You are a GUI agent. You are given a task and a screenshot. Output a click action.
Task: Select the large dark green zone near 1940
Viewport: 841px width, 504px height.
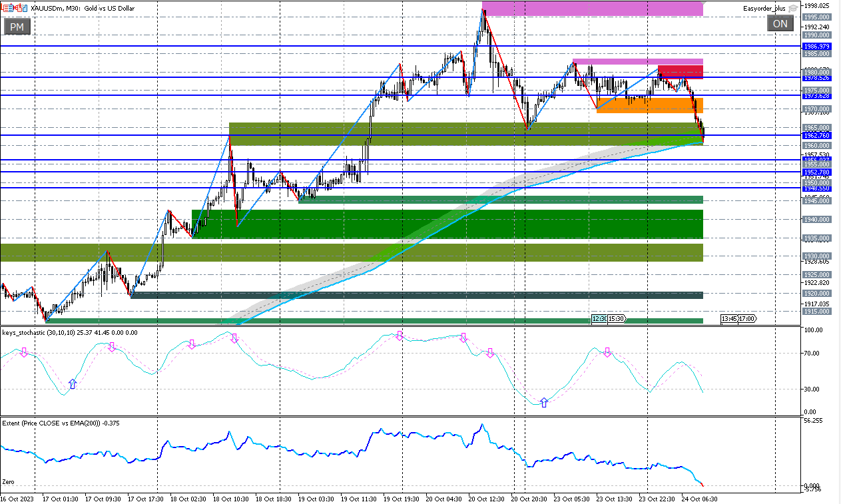[447, 224]
